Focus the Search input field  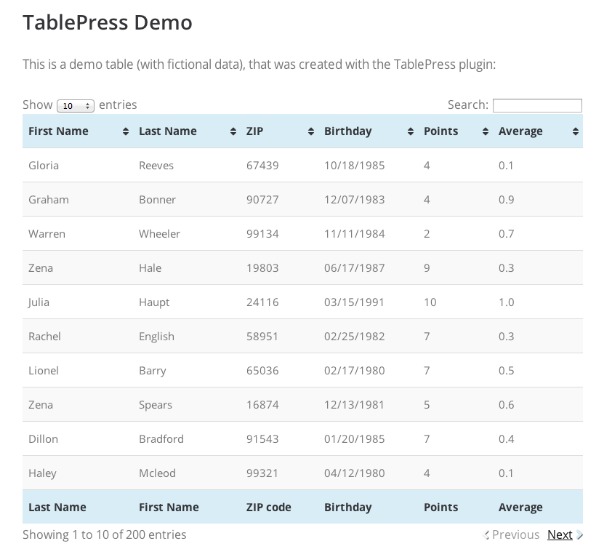537,105
